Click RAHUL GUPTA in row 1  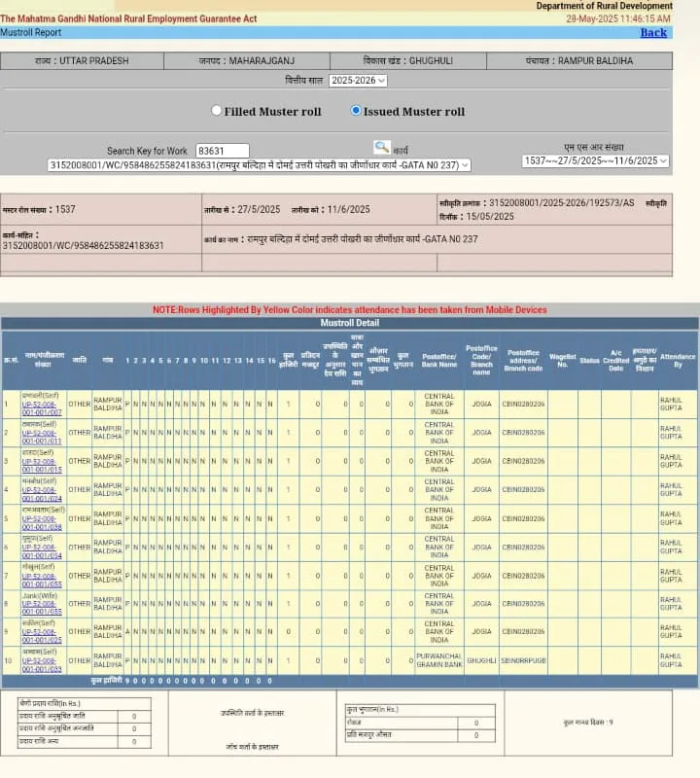click(x=671, y=404)
